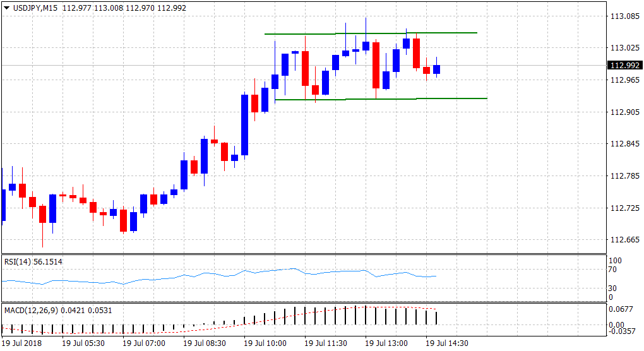Click the 19 Jul 07:00 time label
The width and height of the screenshot is (644, 351).
tap(144, 343)
